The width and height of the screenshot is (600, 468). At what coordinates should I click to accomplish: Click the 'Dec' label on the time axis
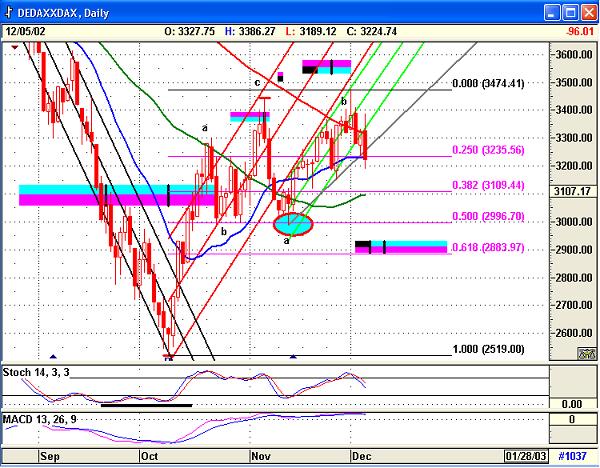[x=361, y=456]
